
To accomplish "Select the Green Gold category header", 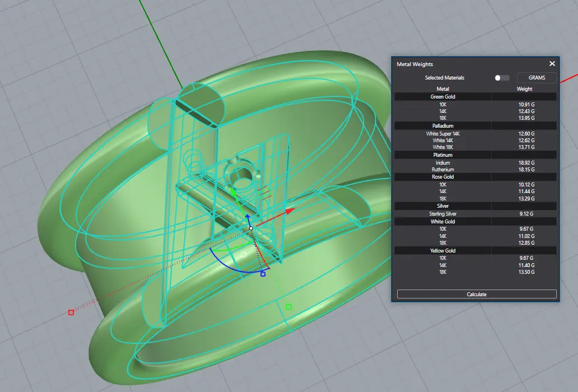I will coord(442,96).
